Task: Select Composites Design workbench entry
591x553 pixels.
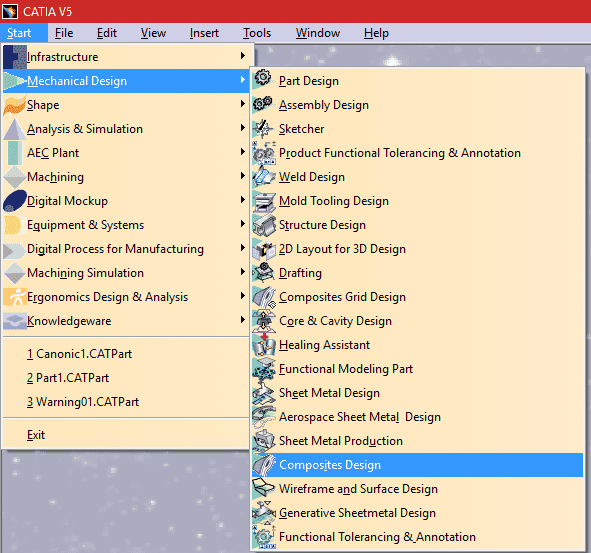Action: coord(417,465)
